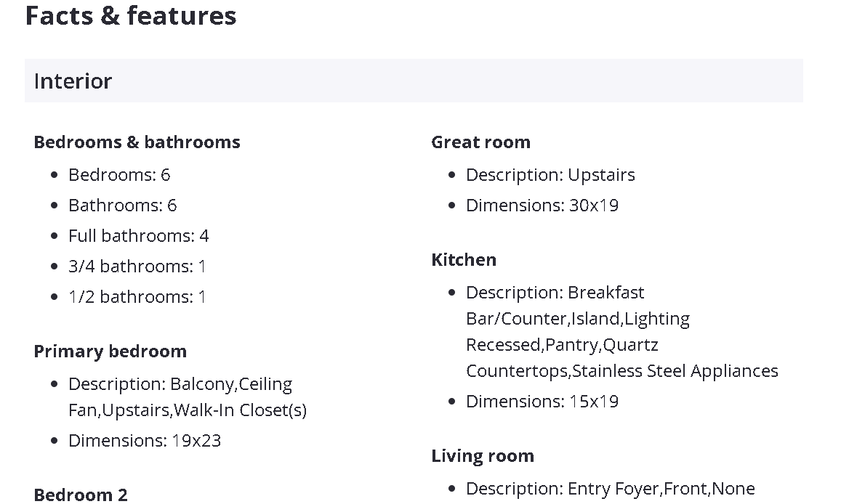Screen dimensions: 849x504
Task: Select the Bedrooms & bathrooms subheading
Action: 137,142
